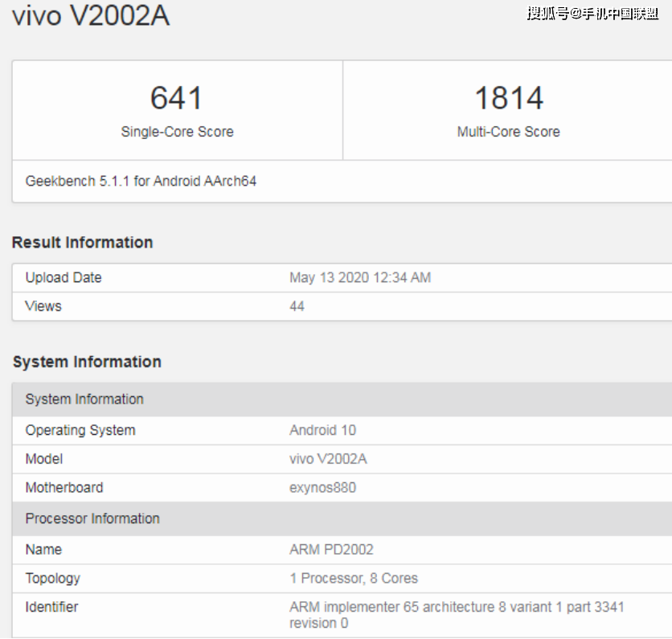The image size is (672, 639).
Task: Click the Operating System Android 10 value
Action: [322, 430]
